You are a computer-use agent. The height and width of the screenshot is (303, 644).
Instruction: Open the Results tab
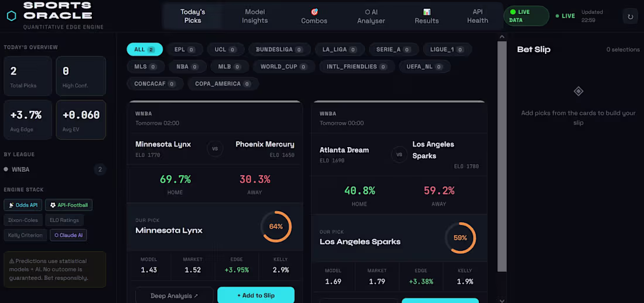coord(427,16)
